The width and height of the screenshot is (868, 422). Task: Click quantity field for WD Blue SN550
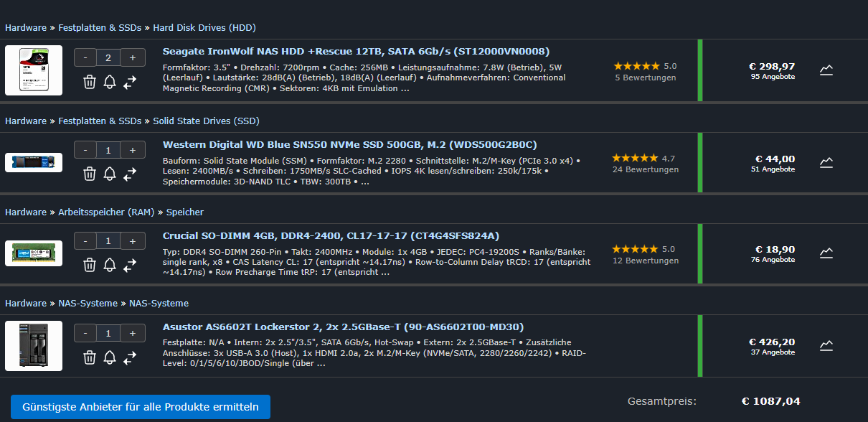pyautogui.click(x=108, y=150)
